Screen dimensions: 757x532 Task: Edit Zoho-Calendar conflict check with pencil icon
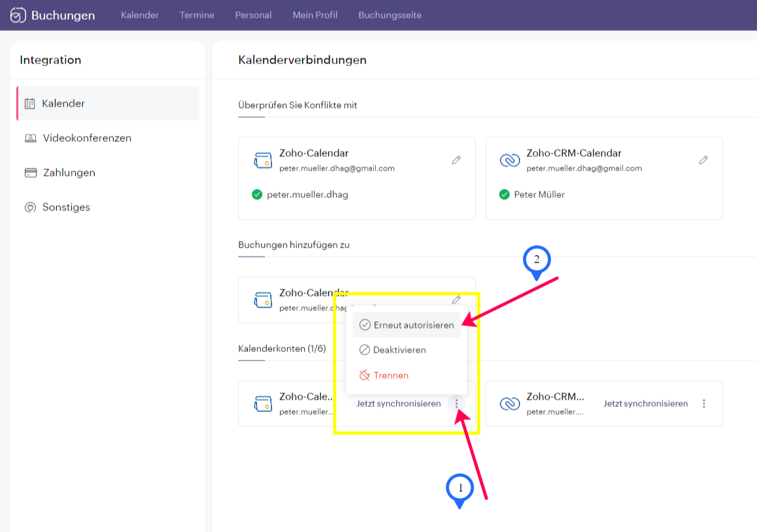coord(456,160)
